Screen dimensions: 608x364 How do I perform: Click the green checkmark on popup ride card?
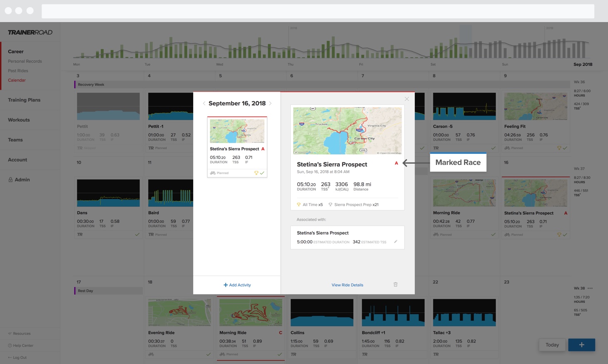tap(262, 173)
